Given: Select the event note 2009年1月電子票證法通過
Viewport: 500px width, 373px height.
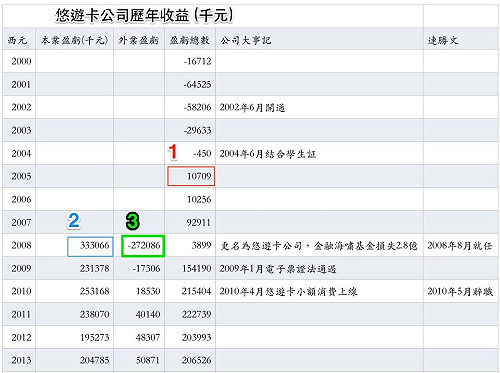Looking at the screenshot, I should (x=278, y=269).
